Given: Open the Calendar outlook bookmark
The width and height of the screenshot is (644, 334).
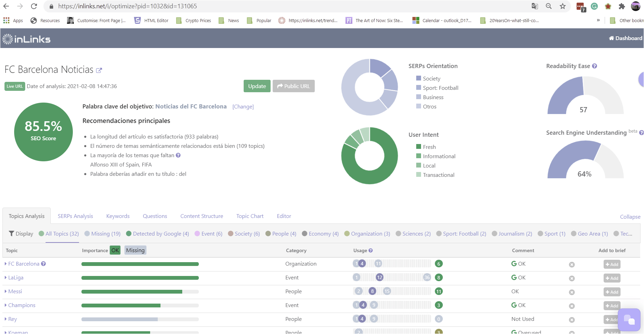Looking at the screenshot, I should tap(442, 20).
